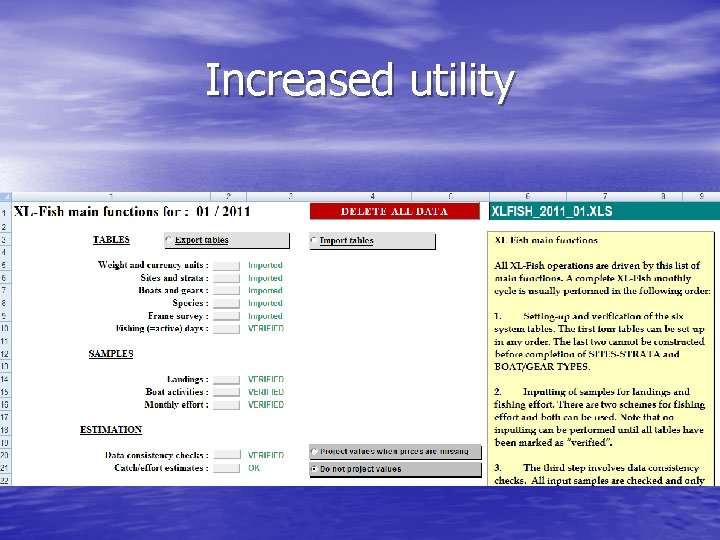Click the Weight and currency units button
720x540 pixels.
tap(226, 265)
